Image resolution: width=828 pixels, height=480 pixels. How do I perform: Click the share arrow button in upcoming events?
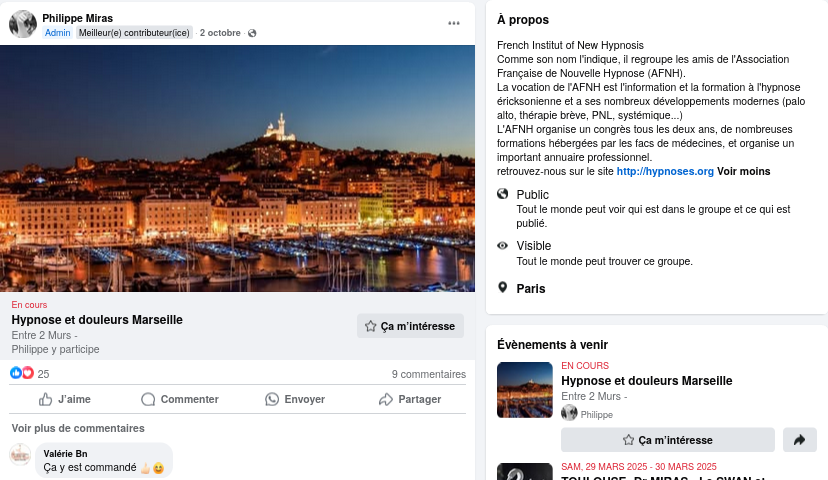800,440
